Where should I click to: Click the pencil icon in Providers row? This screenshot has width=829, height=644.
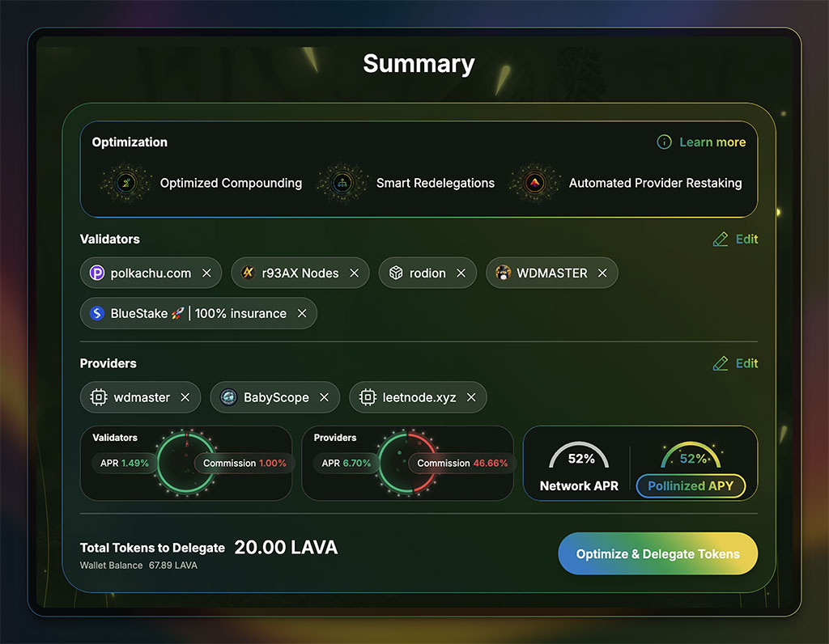coord(720,363)
